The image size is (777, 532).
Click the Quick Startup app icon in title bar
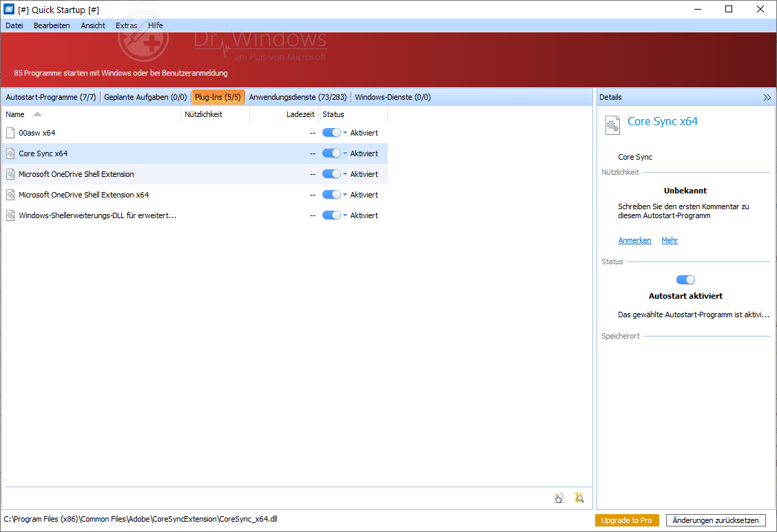[x=10, y=10]
